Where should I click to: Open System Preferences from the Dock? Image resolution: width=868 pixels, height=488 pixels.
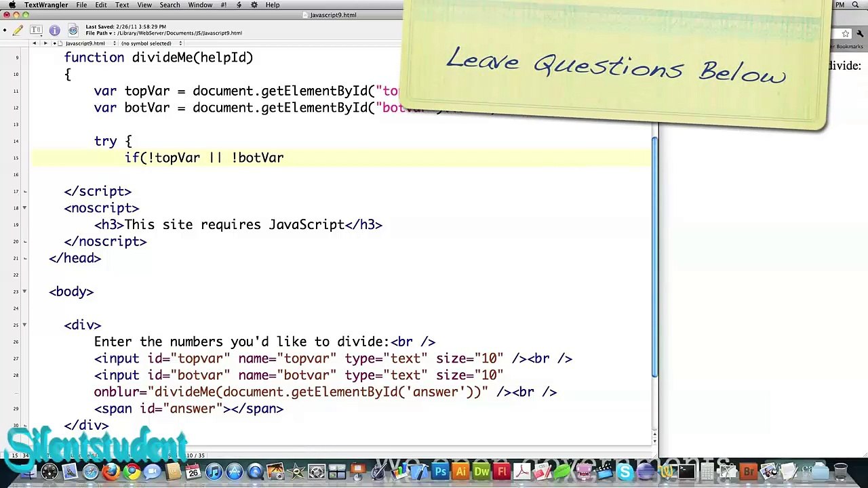tap(317, 472)
